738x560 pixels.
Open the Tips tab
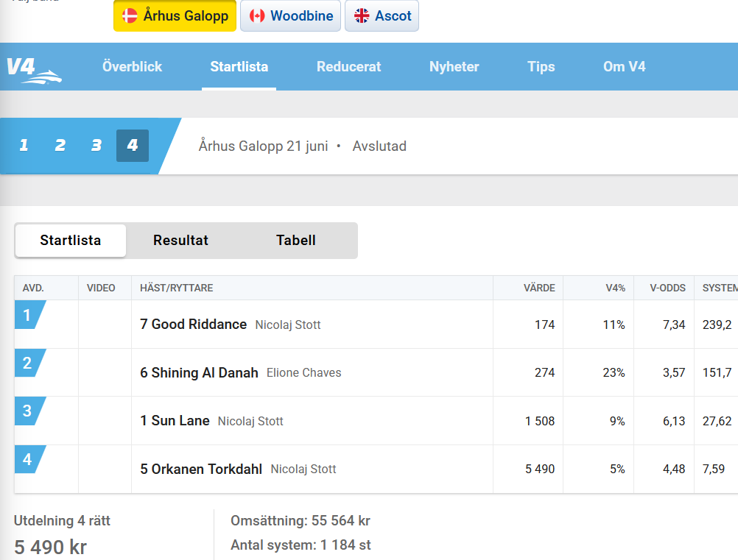[541, 66]
